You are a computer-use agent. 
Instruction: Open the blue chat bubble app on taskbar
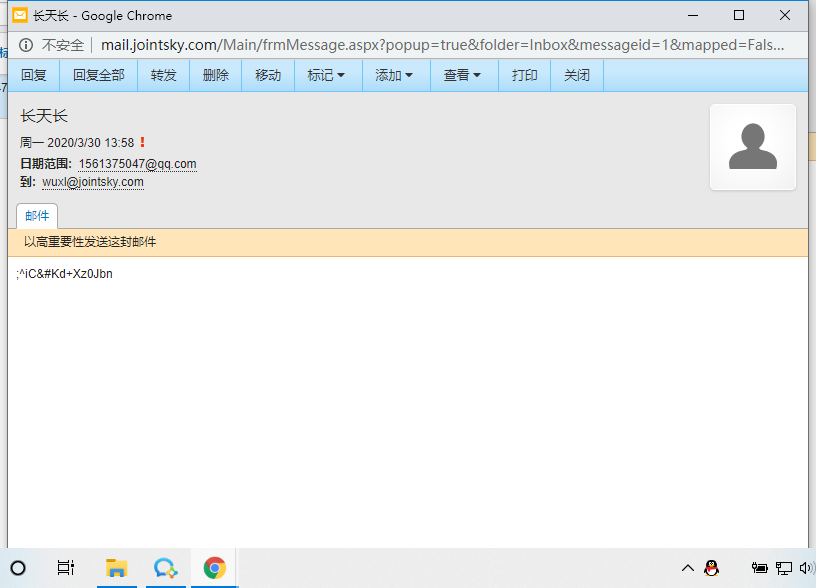(x=165, y=568)
